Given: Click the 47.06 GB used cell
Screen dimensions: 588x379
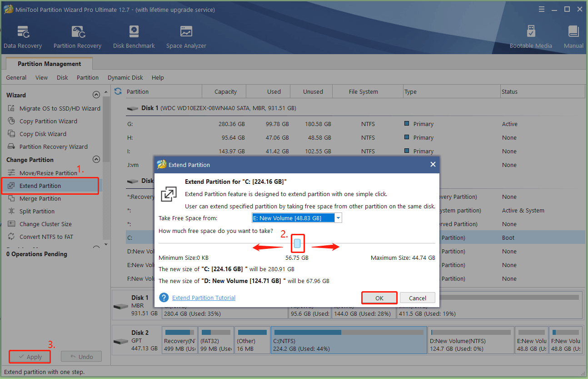Looking at the screenshot, I should (x=277, y=137).
